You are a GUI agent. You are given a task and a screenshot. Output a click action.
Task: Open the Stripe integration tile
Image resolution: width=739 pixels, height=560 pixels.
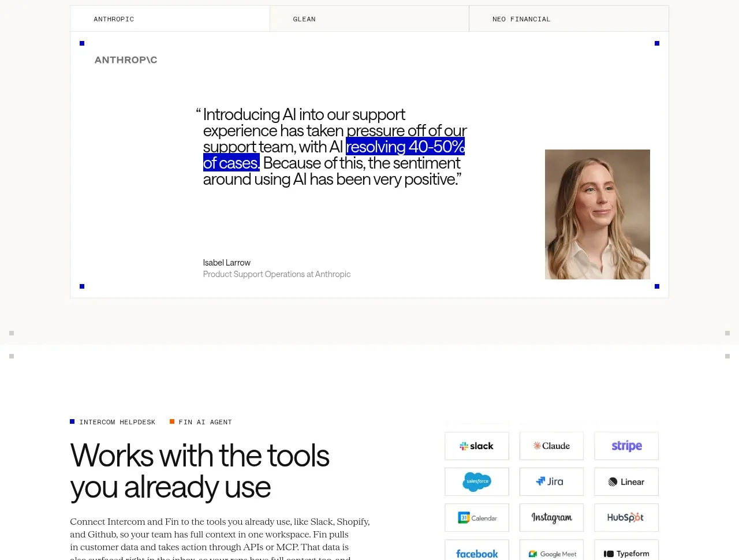tap(626, 446)
